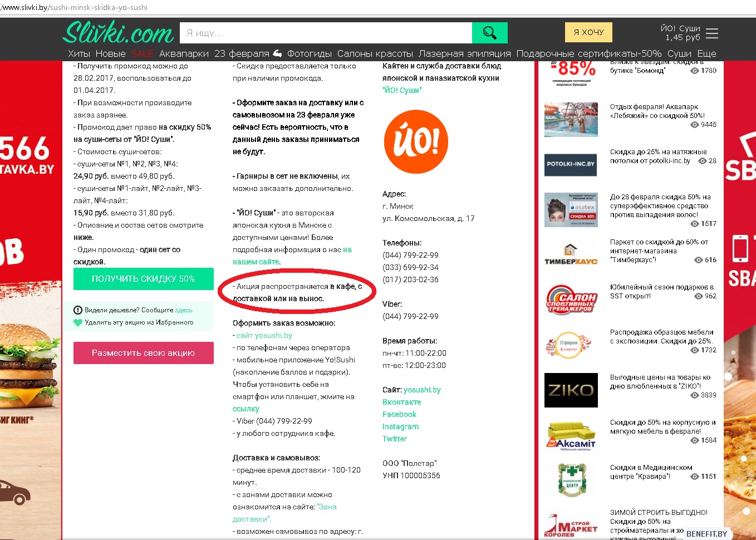This screenshot has height=540, width=756.
Task: Click the info icon beside Видели дешевле
Action: [78, 310]
